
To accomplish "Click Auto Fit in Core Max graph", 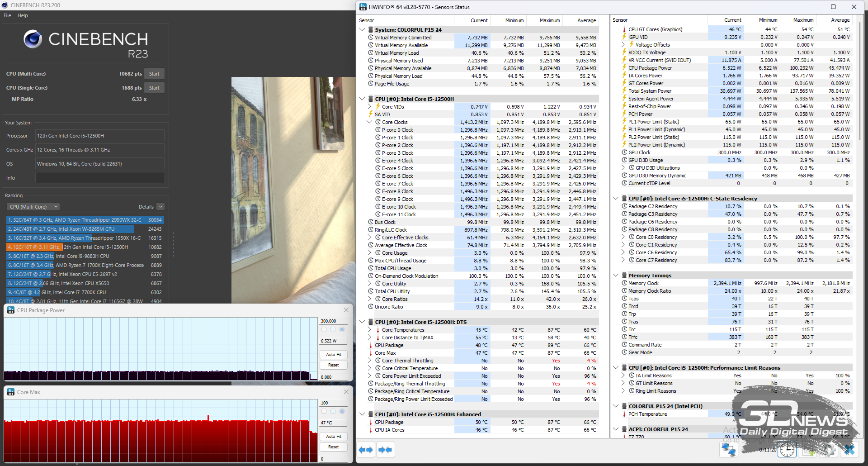I will pyautogui.click(x=334, y=437).
